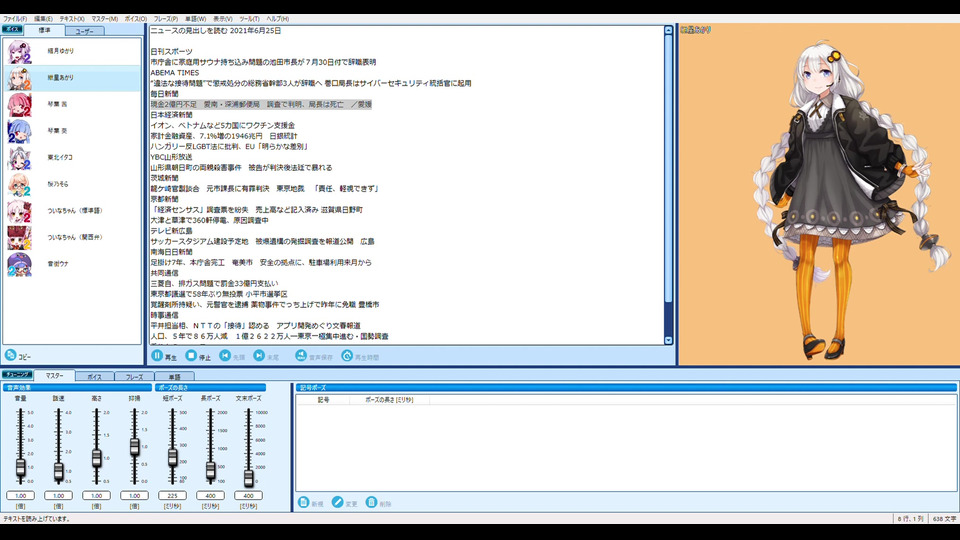Click the line '日刊スポーツ' in the text
The height and width of the screenshot is (540, 960).
pyautogui.click(x=171, y=52)
